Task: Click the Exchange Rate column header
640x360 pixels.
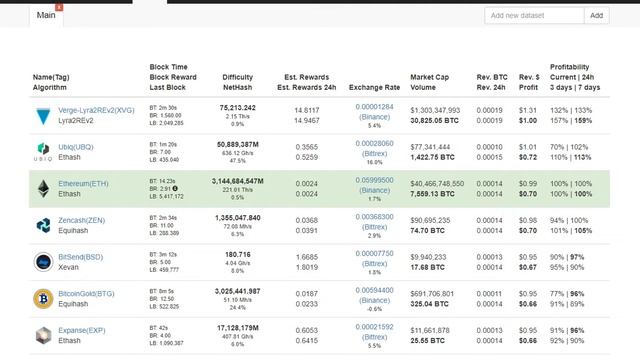Action: pos(374,87)
